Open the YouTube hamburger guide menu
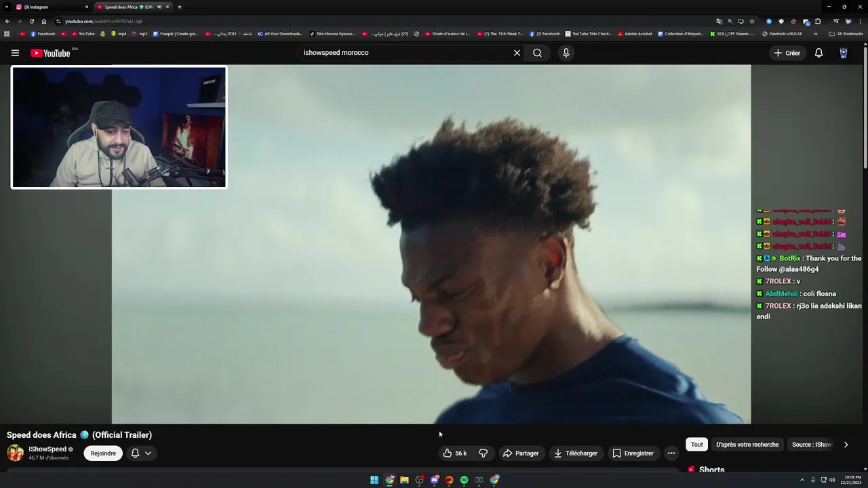The height and width of the screenshot is (488, 868). [x=15, y=53]
